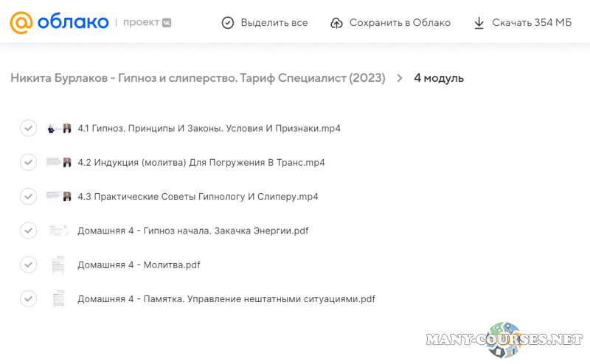Open video thumbnail of 4.1 Гипноз
Image resolution: width=590 pixels, height=364 pixels.
(x=58, y=128)
